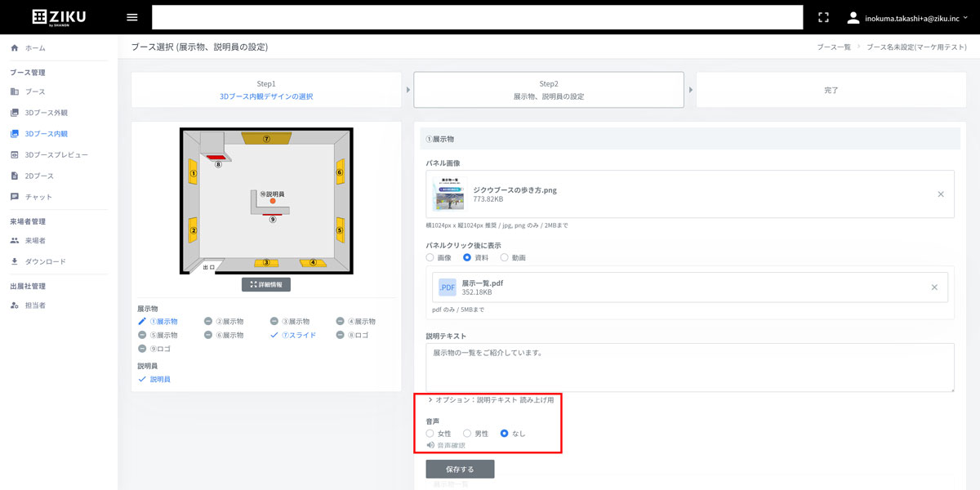
Task: Choose 男性 voice option
Action: pyautogui.click(x=467, y=433)
